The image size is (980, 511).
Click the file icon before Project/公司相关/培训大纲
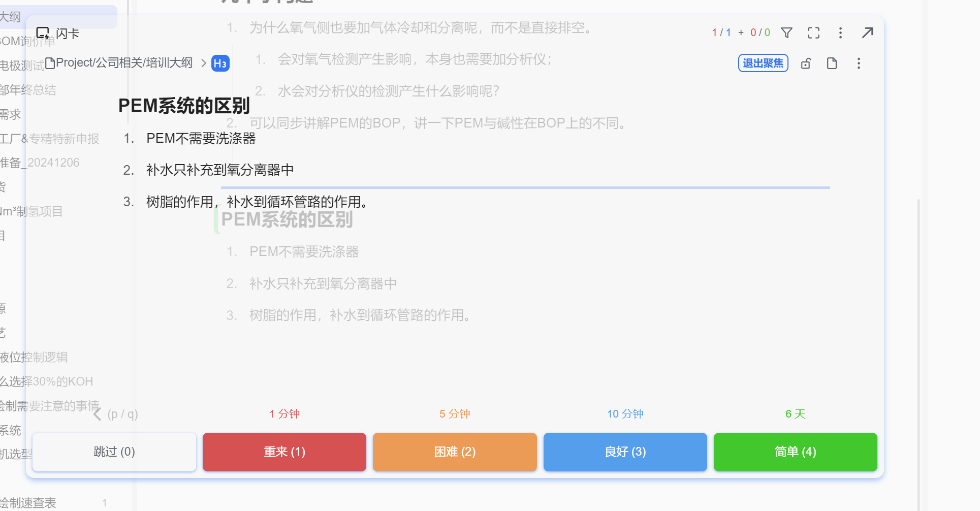tap(49, 62)
